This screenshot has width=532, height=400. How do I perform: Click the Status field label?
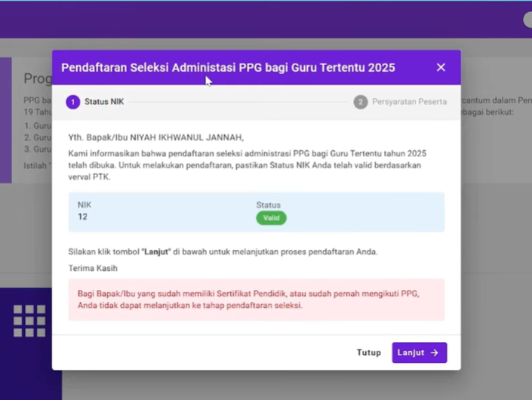coord(268,205)
